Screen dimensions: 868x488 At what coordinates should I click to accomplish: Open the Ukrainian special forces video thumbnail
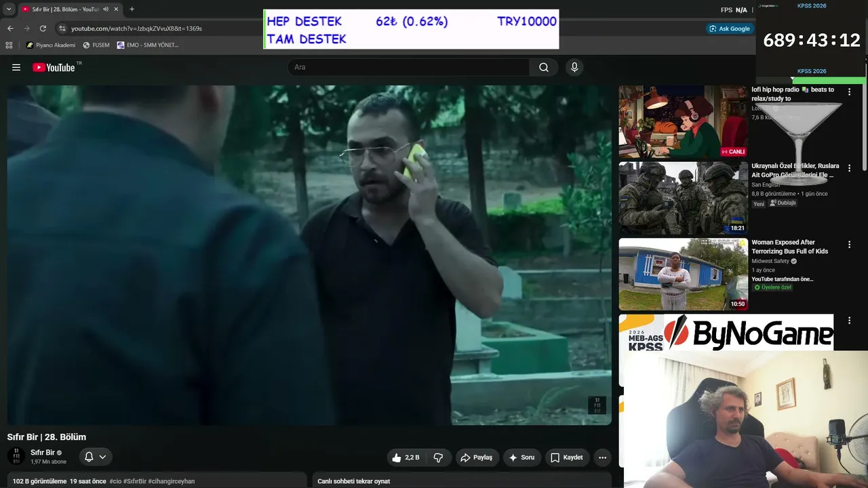pos(683,198)
